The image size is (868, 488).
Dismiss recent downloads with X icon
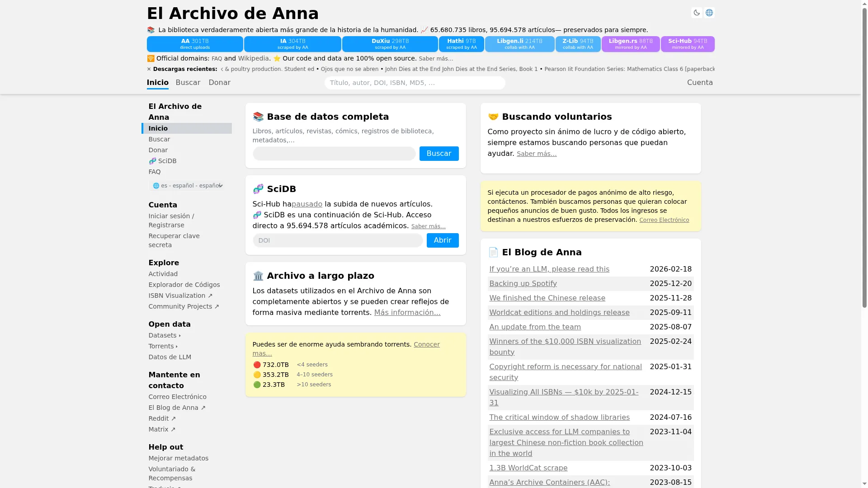(149, 69)
